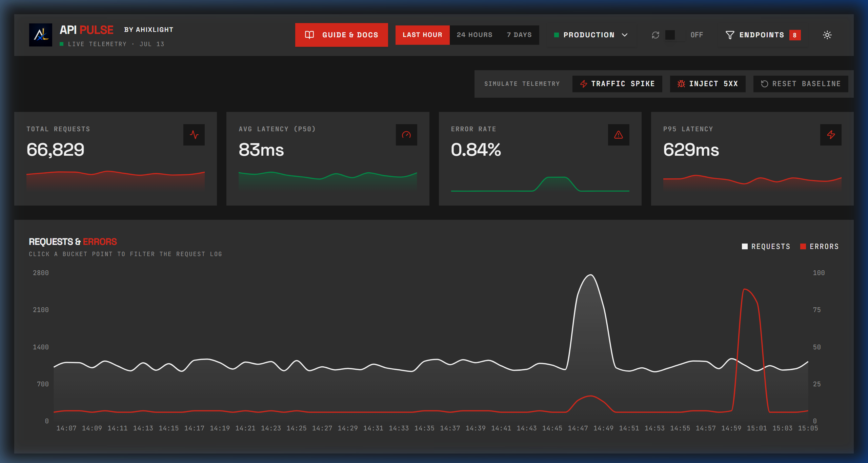The image size is (868, 463).
Task: Click the auto-refresh arrows icon
Action: pyautogui.click(x=655, y=35)
